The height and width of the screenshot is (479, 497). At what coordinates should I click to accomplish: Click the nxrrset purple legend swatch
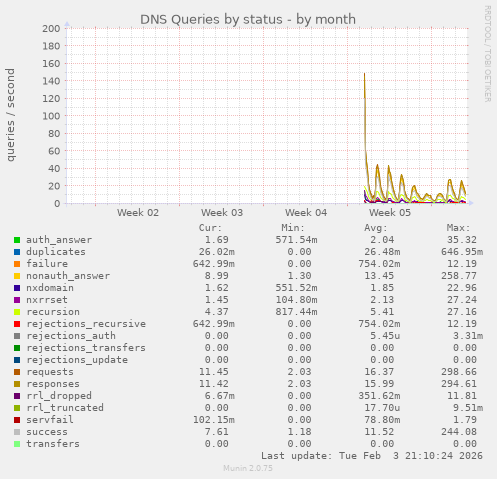pos(17,300)
